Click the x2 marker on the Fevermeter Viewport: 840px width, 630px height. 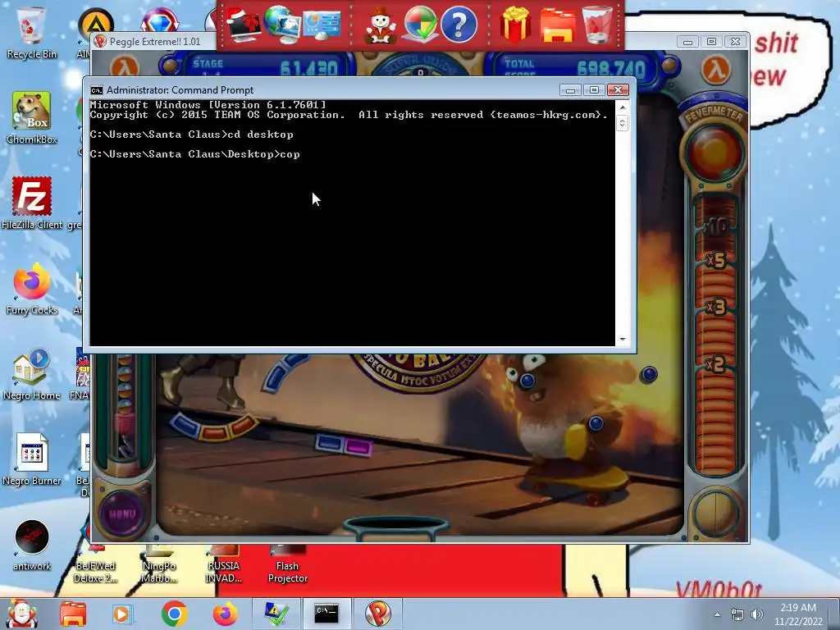pyautogui.click(x=715, y=364)
